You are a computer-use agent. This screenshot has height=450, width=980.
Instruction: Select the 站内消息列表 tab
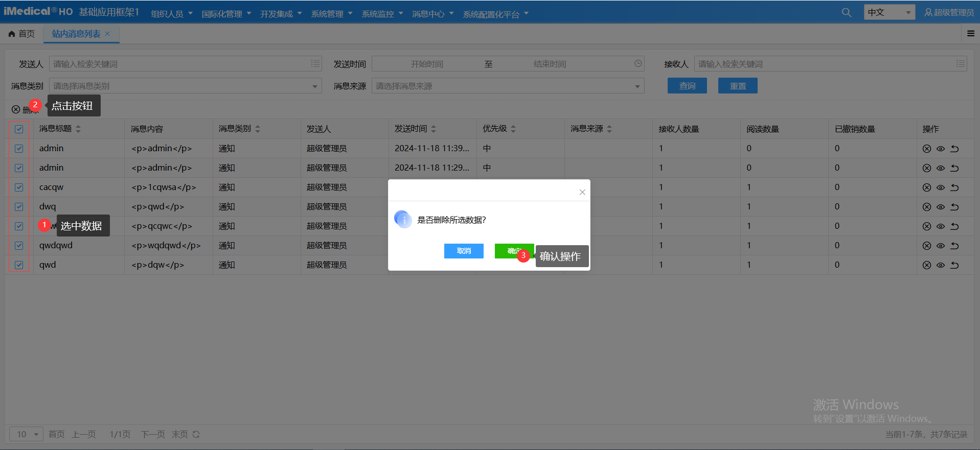[x=76, y=34]
